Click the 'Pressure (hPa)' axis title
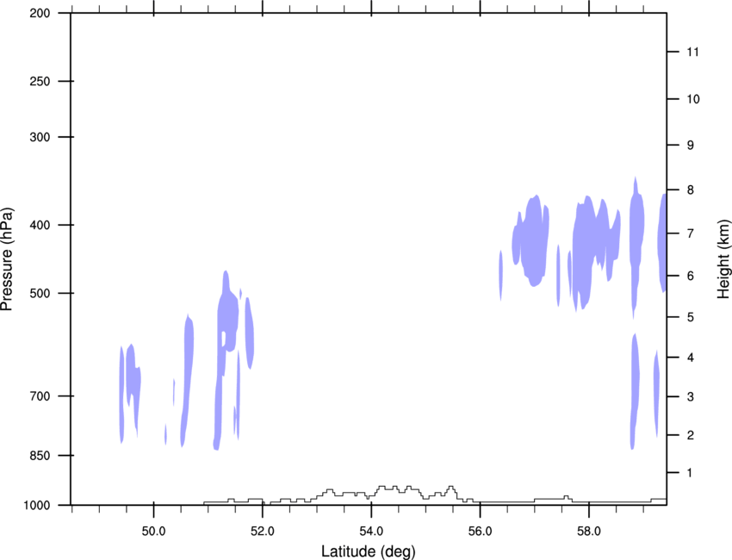The image size is (732, 560). 7,259
